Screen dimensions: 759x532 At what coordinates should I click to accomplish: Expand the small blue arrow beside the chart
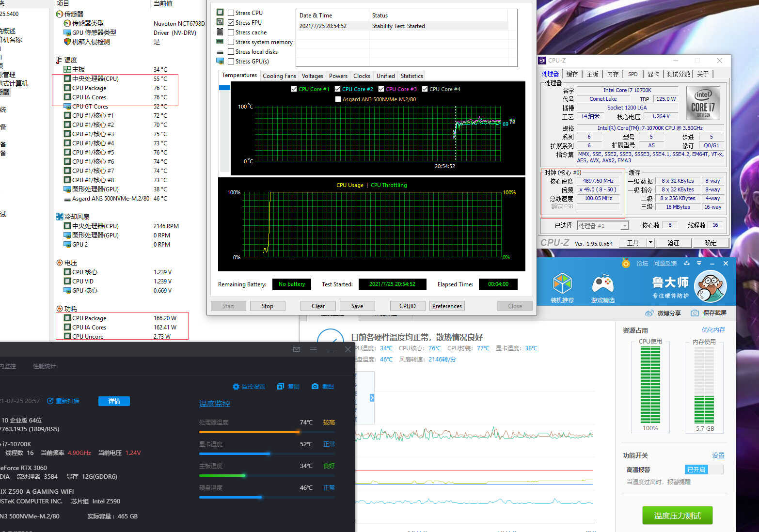(372, 398)
